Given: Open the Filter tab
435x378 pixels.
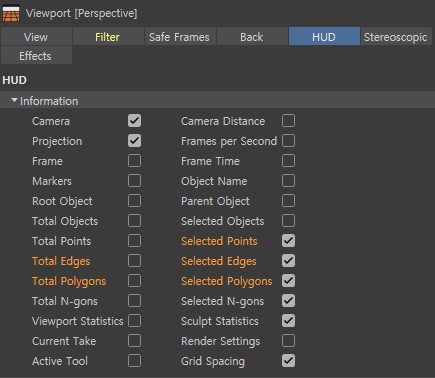Looking at the screenshot, I should click(x=108, y=37).
